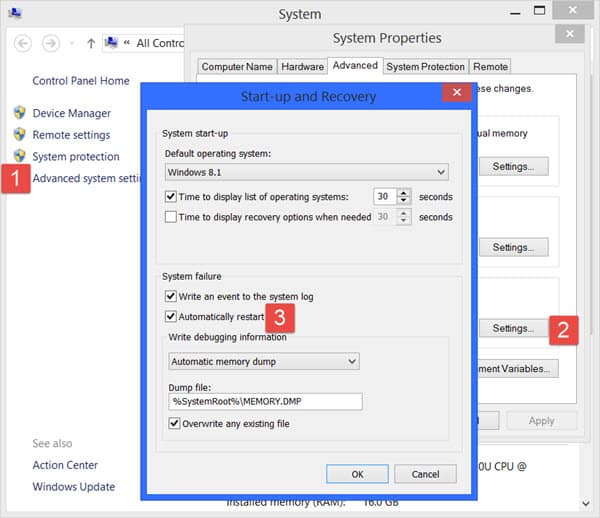
Task: Click the System window scrollbar down arrow
Action: point(585,503)
